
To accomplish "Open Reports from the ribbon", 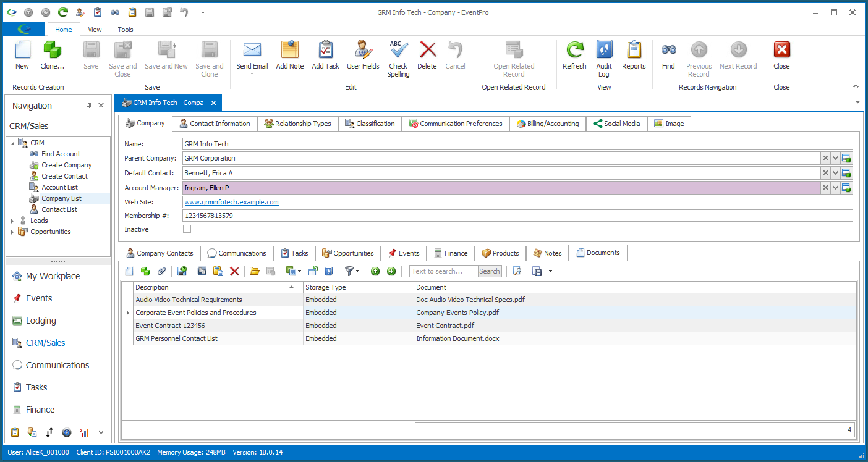I will tap(634, 56).
